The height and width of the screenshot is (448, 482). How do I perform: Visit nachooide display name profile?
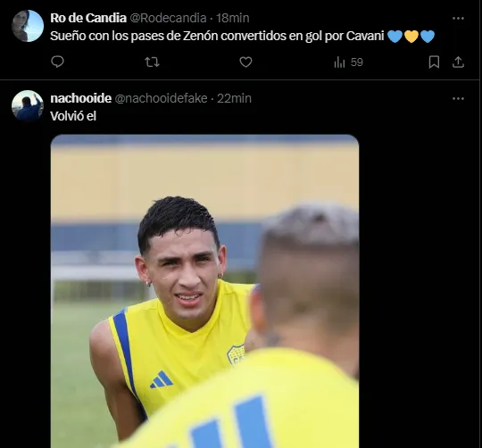pos(81,98)
